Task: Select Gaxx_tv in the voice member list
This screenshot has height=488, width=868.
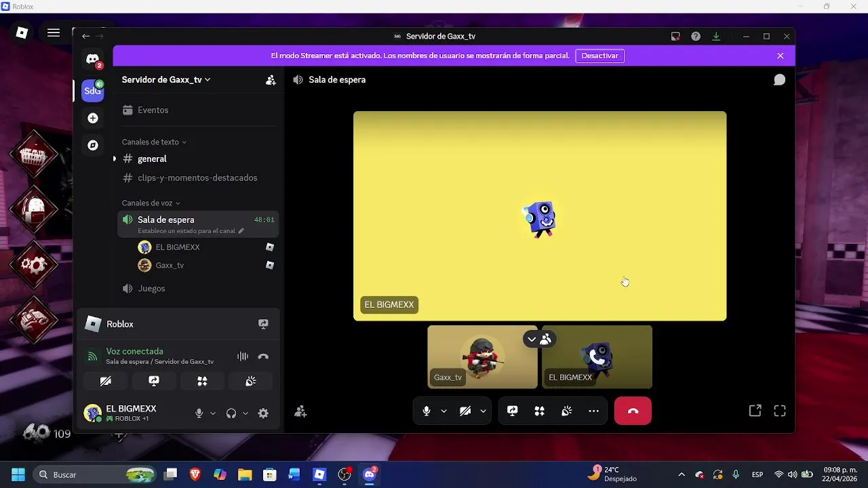Action: pyautogui.click(x=206, y=265)
